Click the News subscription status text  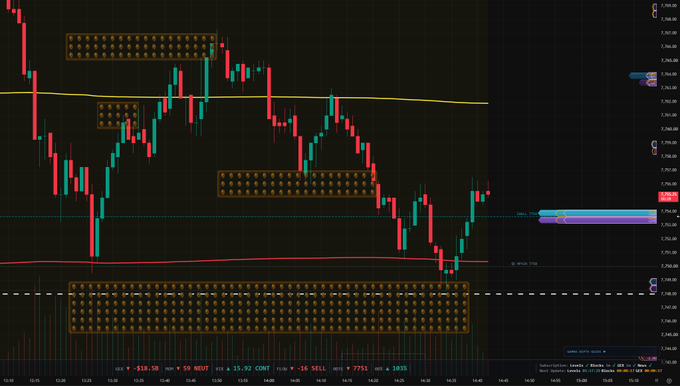coord(644,366)
